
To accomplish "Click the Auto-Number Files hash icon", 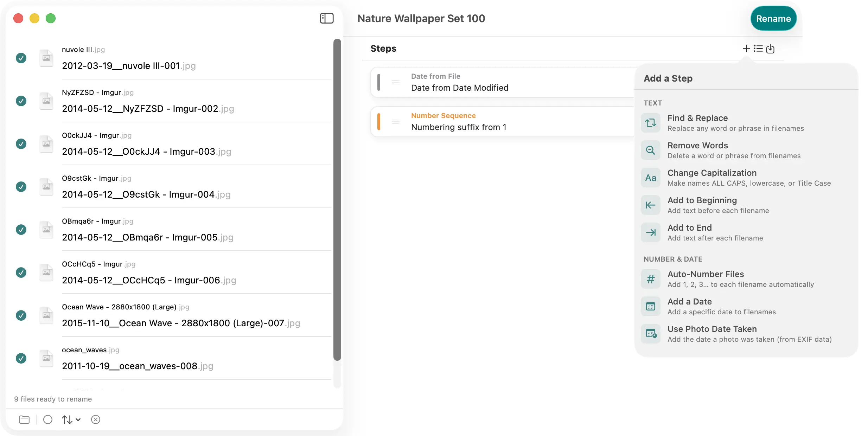I will (651, 279).
